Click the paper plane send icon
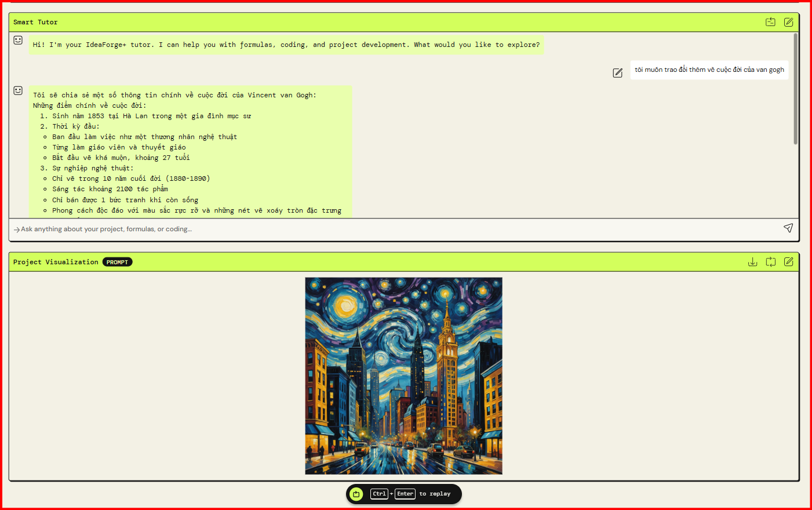812x510 pixels. tap(788, 228)
